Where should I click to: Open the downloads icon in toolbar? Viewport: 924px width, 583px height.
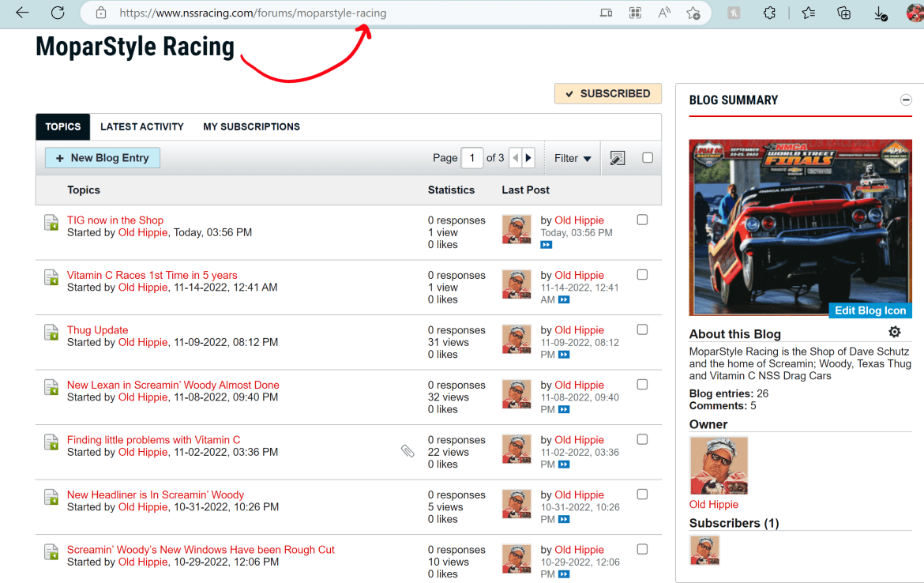[880, 13]
